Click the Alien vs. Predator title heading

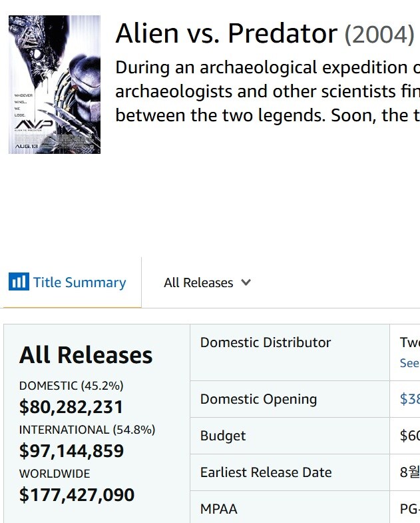click(226, 33)
